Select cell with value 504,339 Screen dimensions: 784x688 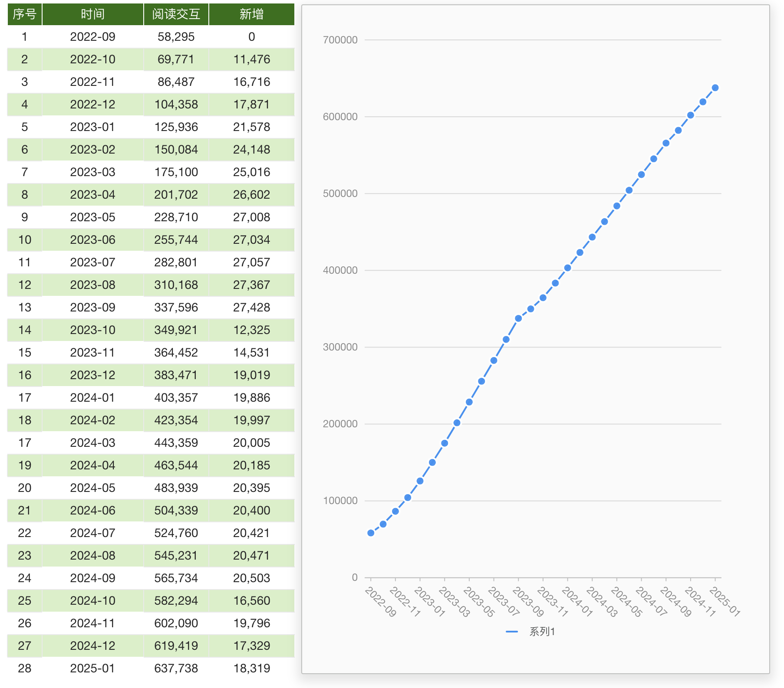click(176, 511)
